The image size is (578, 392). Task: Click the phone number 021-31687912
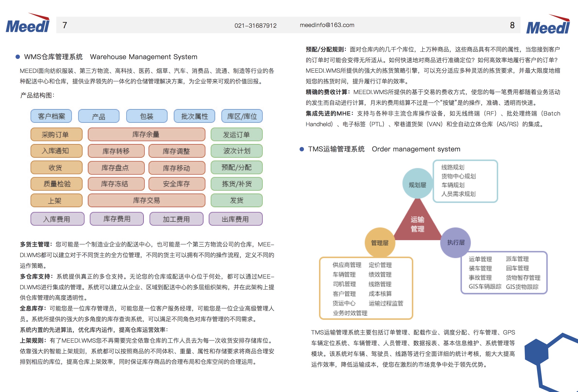coord(255,26)
